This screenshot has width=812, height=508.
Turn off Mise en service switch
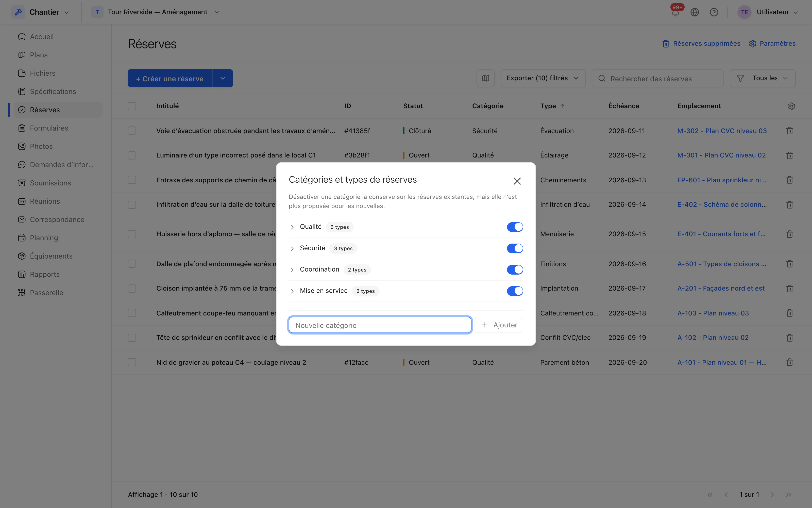(515, 291)
